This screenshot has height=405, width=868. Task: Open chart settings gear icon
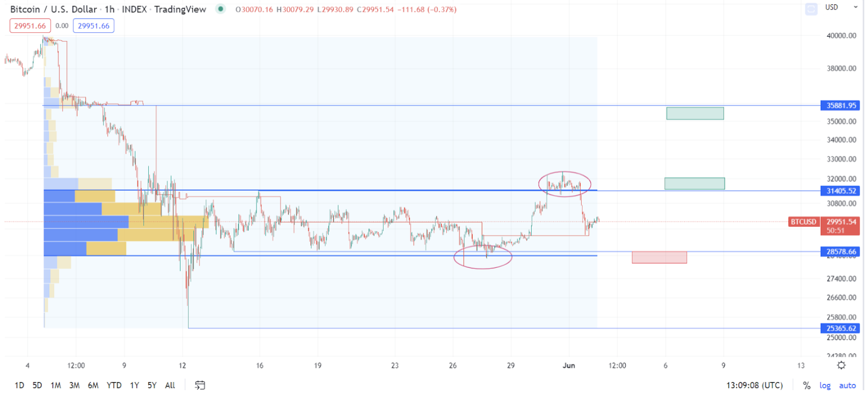[841, 365]
